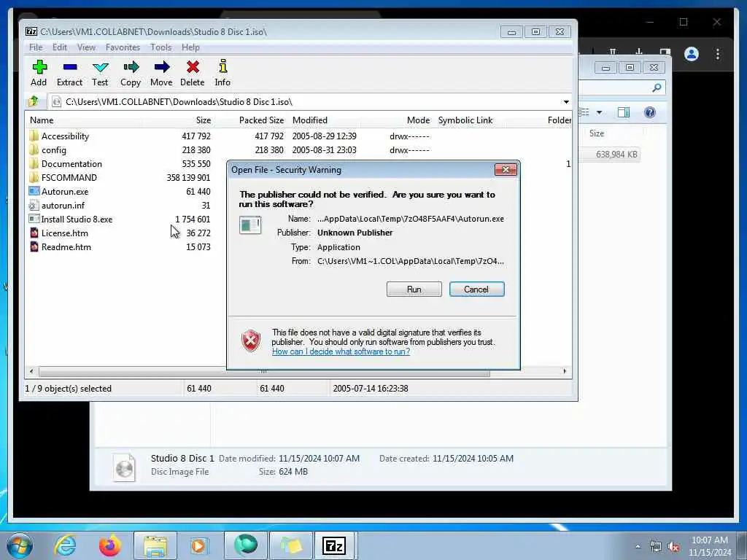This screenshot has height=560, width=747.
Task: Open the Favorites menu
Action: pos(123,47)
